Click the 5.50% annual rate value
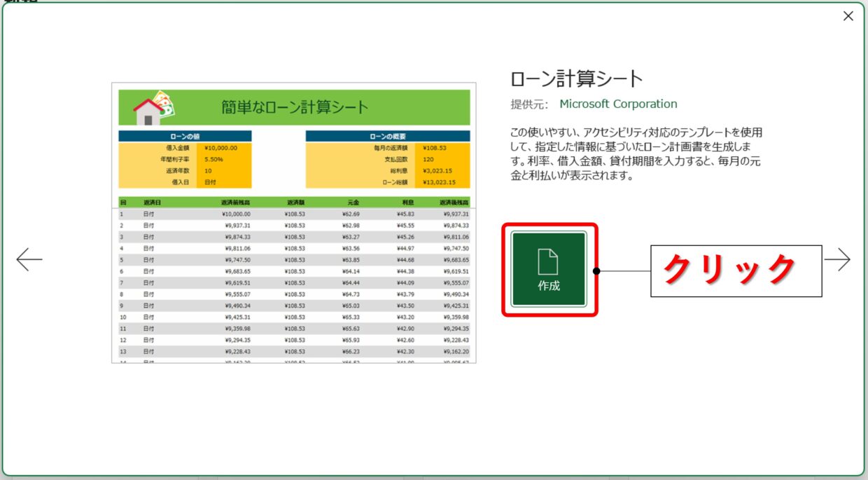The height and width of the screenshot is (480, 868). 213,159
